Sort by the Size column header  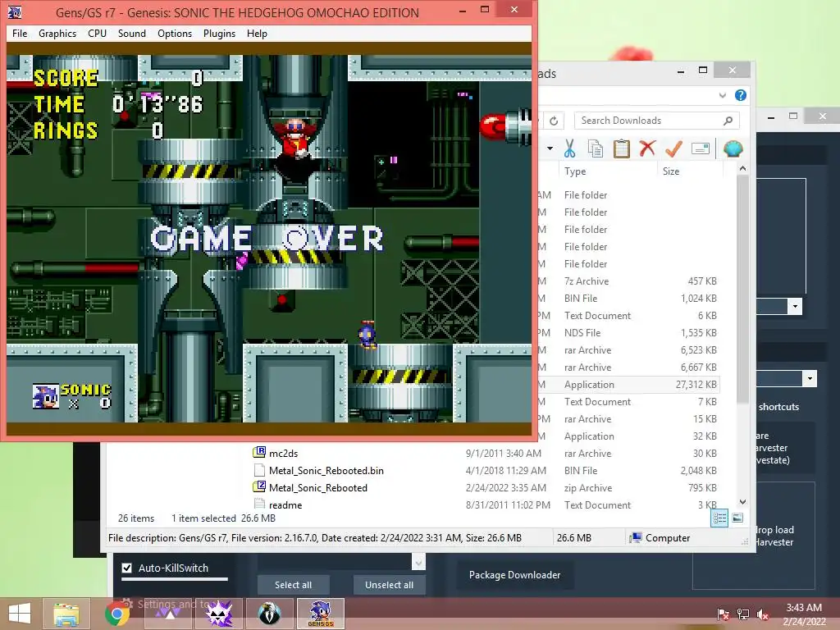tap(671, 171)
